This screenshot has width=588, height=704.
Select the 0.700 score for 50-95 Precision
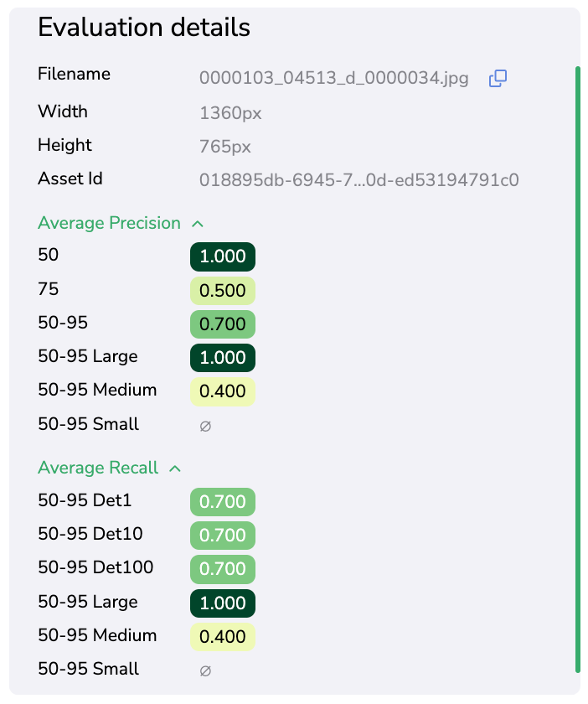coord(222,324)
